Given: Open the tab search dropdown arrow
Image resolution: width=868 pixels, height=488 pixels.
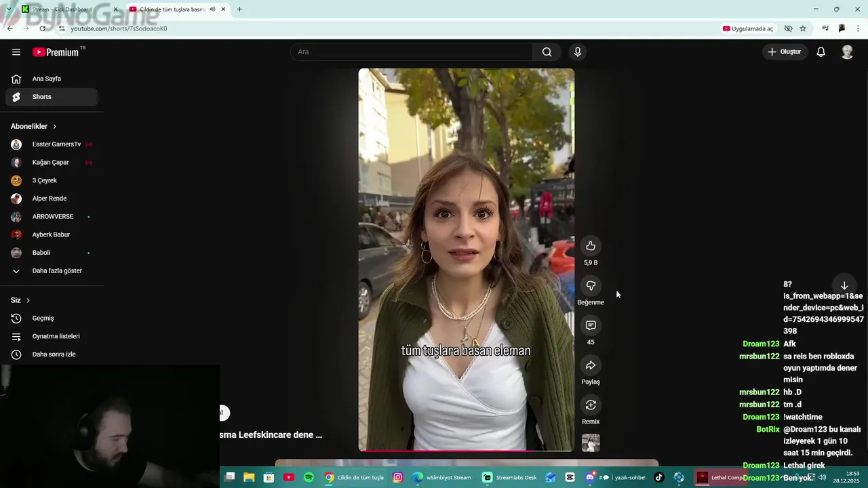Looking at the screenshot, I should [x=9, y=9].
